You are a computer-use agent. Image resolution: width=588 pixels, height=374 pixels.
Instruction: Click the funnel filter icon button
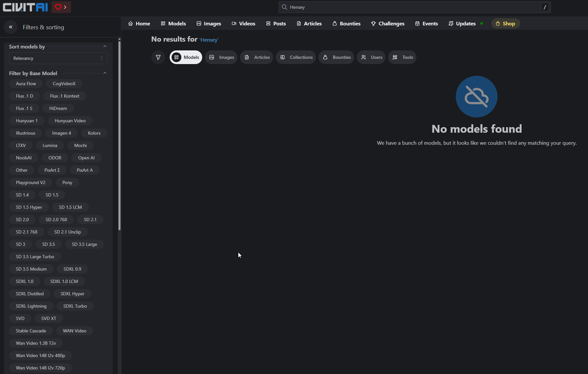158,57
